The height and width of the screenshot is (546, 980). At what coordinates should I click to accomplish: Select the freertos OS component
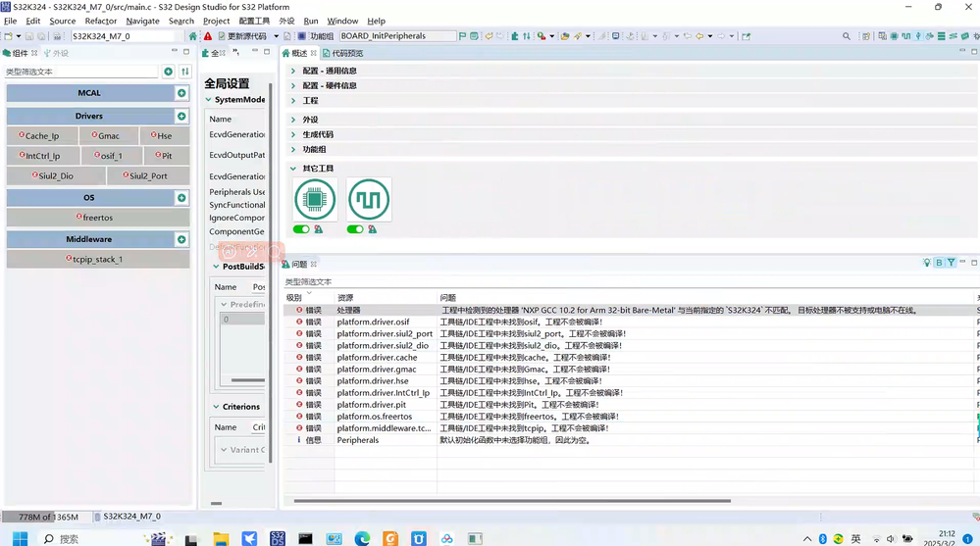pos(98,218)
